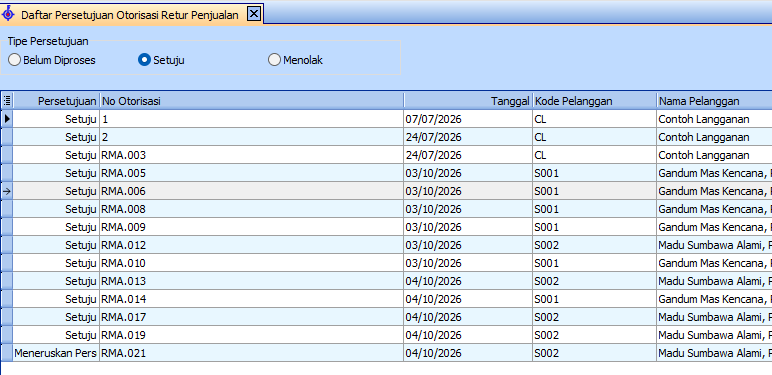Select the RMA.008 authorization cell

pos(252,209)
